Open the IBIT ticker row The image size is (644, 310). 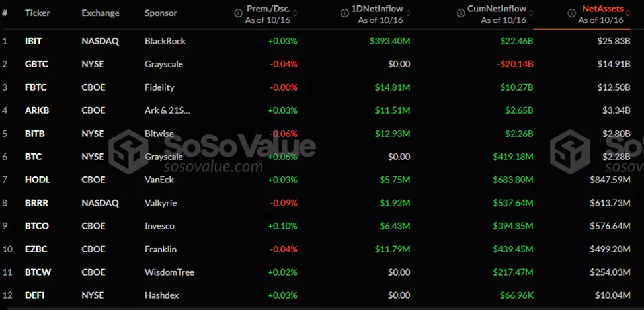[x=33, y=41]
